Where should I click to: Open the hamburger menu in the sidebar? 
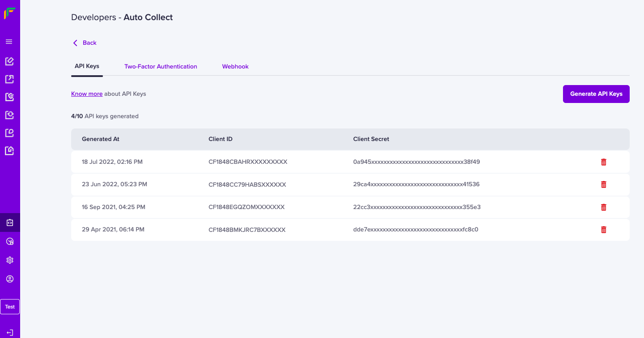tap(9, 42)
